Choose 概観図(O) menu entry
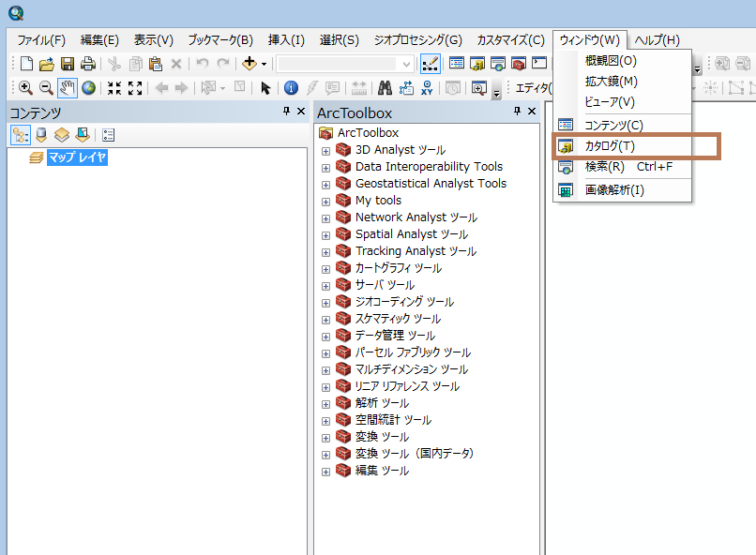The height and width of the screenshot is (555, 756). 623,61
